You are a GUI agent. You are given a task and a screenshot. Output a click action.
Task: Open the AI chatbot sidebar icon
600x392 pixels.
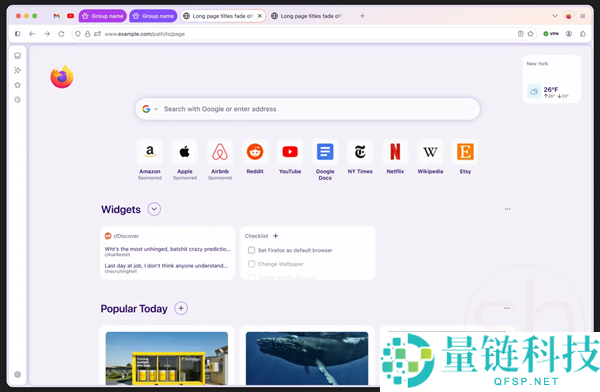coord(18,70)
